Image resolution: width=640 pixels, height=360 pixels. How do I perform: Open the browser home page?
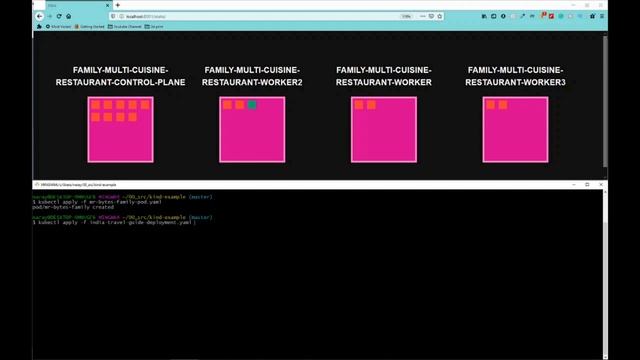click(x=69, y=16)
